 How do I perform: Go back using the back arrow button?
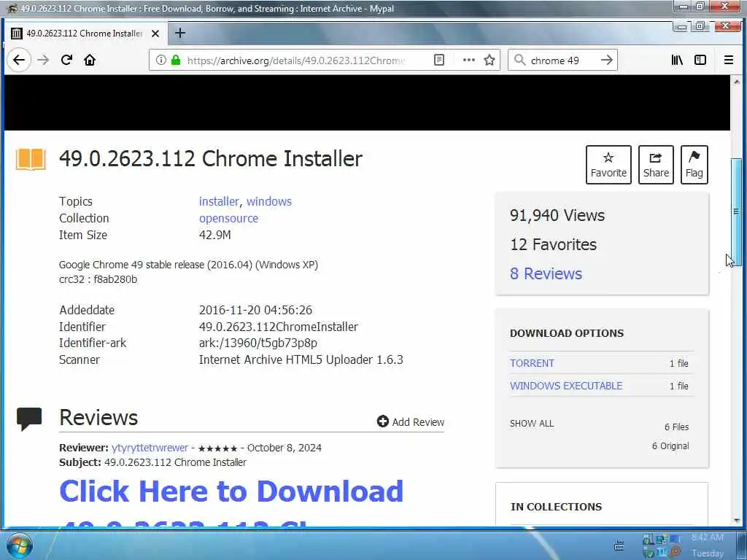pyautogui.click(x=18, y=60)
